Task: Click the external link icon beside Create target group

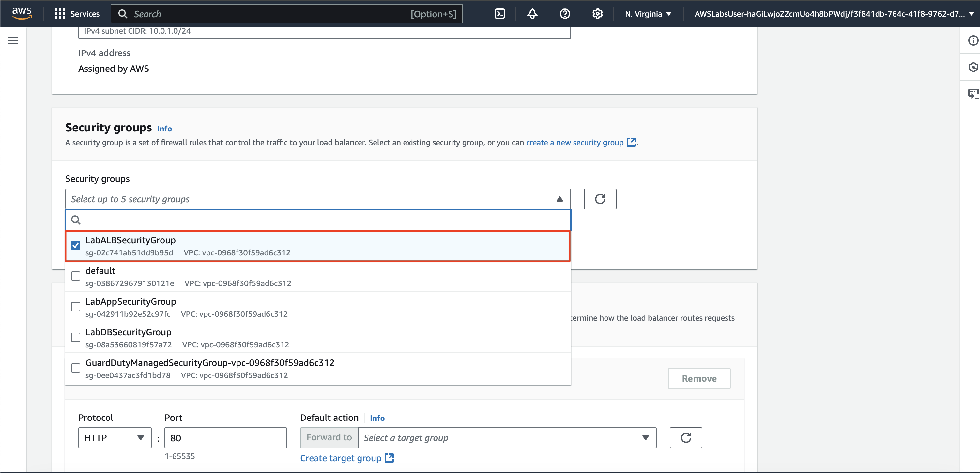Action: pos(389,458)
